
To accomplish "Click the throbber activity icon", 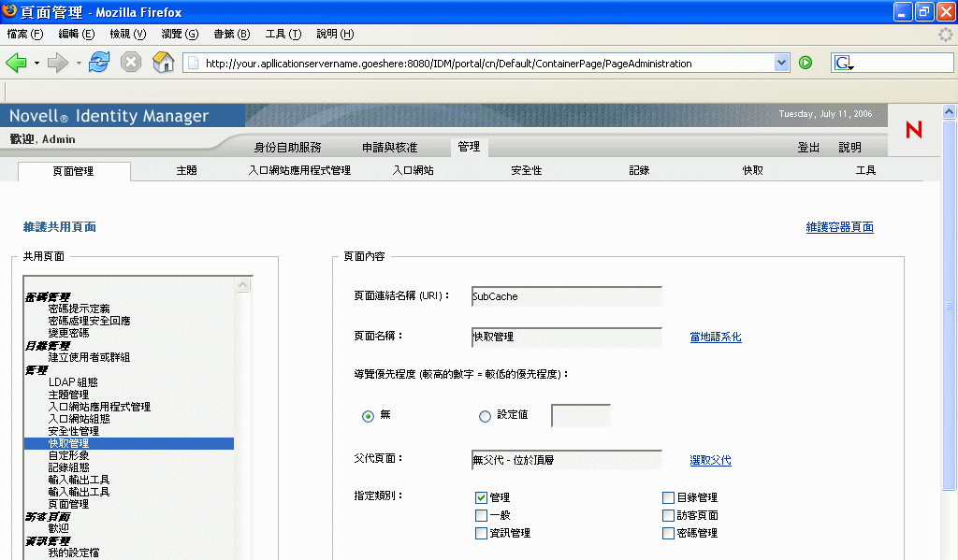I will pyautogui.click(x=946, y=35).
